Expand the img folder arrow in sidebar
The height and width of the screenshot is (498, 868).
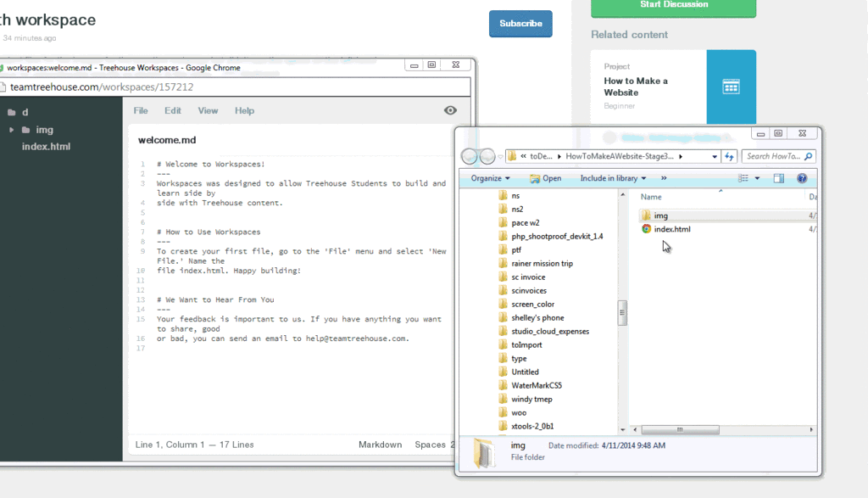[11, 130]
